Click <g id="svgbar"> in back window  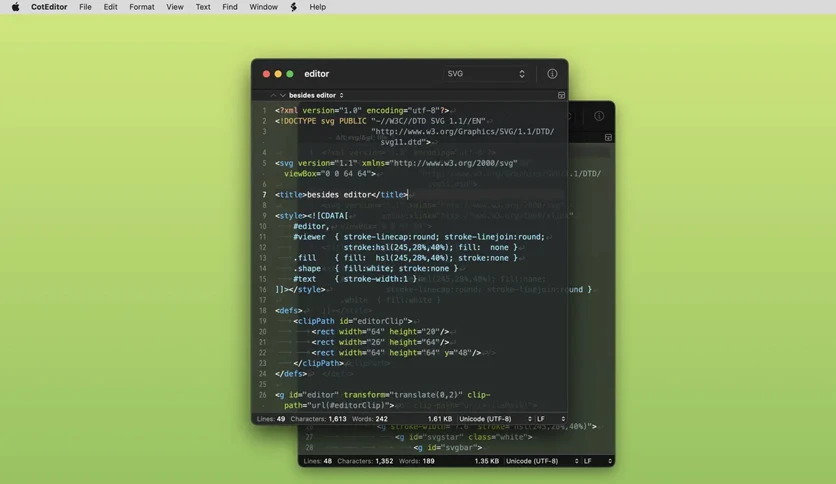click(447, 448)
